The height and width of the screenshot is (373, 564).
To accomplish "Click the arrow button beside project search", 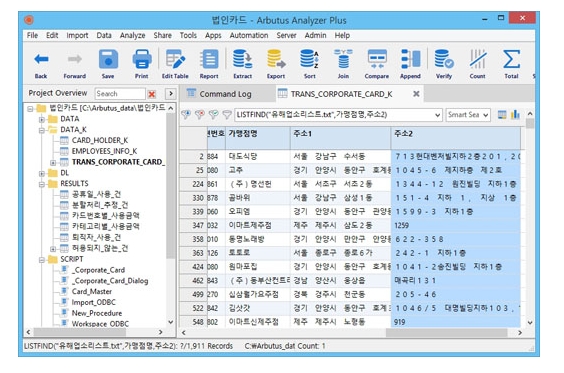I will 170,94.
